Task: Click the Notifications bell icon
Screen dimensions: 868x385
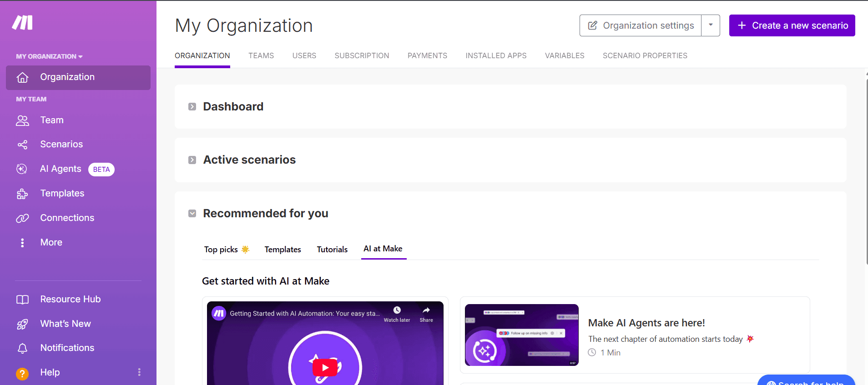Action: 22,348
